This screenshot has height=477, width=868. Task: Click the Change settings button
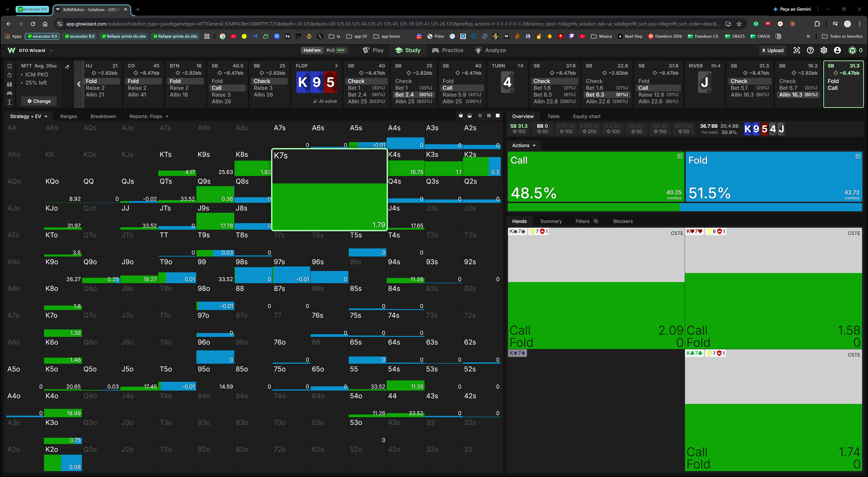tap(39, 101)
